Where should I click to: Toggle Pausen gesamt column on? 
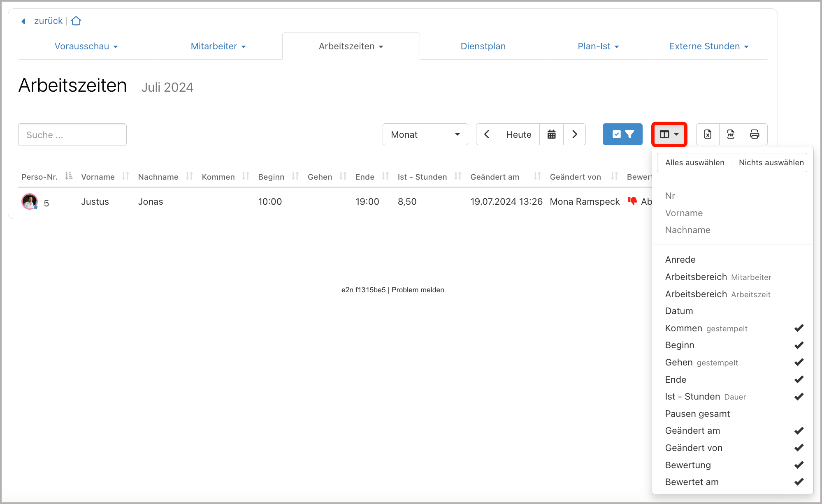pos(697,414)
